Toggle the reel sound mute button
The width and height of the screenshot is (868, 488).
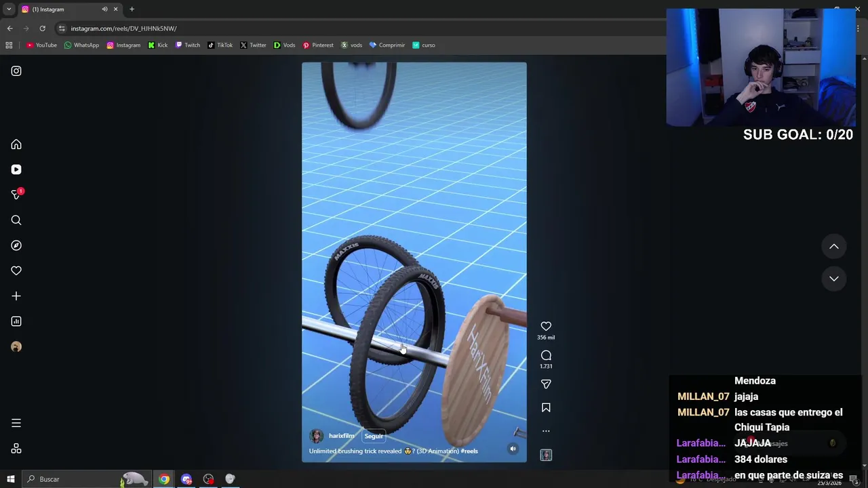(x=513, y=449)
